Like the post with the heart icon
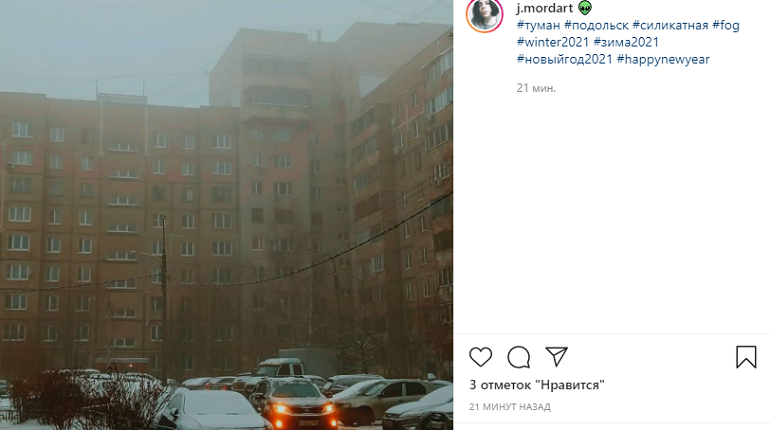The image size is (770, 430). (480, 357)
